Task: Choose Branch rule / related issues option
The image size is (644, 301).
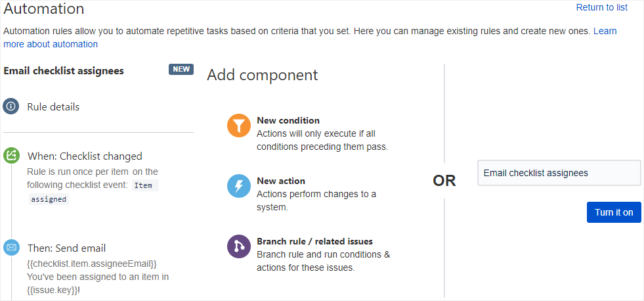Action: 314,241
